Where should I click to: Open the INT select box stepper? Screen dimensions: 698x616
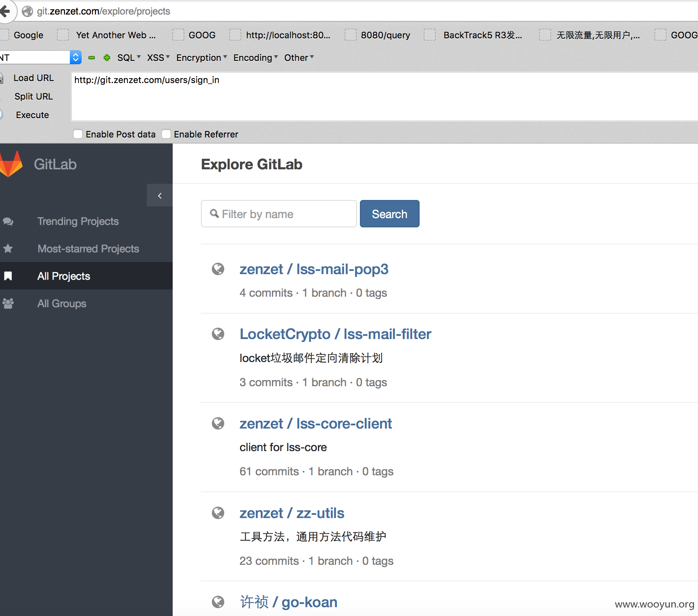(x=75, y=57)
